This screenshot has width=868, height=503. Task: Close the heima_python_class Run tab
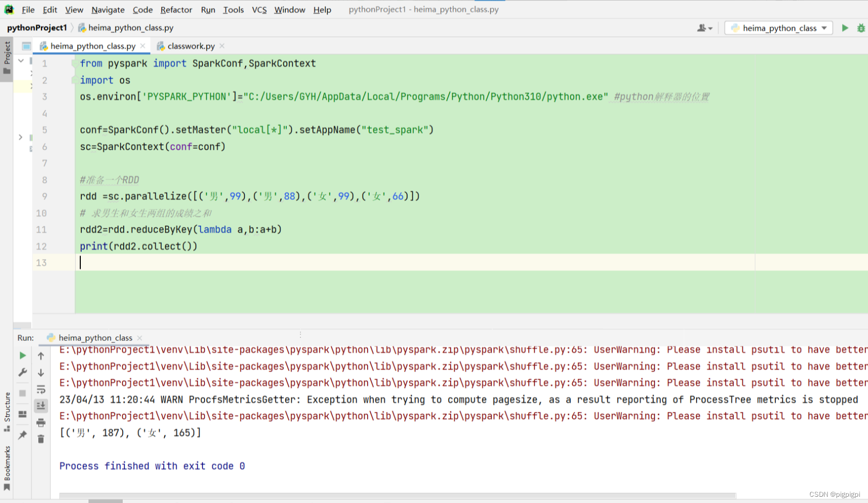(x=140, y=338)
